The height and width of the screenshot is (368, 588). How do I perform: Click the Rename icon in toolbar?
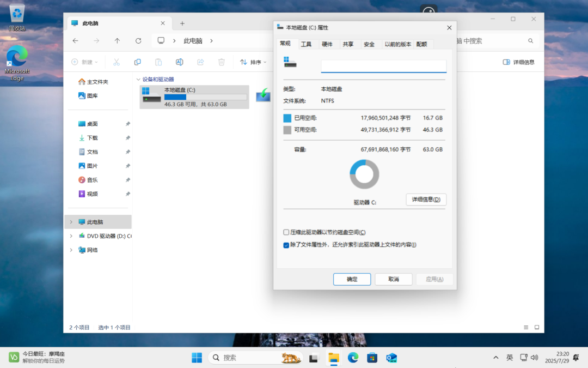[179, 62]
